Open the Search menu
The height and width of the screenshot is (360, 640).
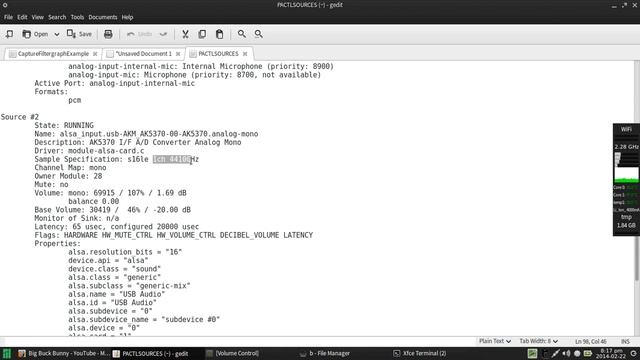57,17
